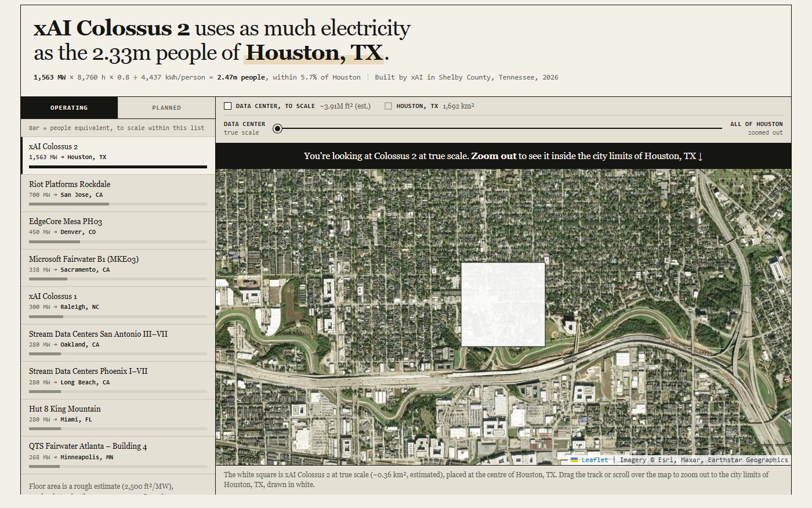The height and width of the screenshot is (508, 812).
Task: Choose EdgeCore Mesa PH03 from the list
Action: [x=118, y=230]
